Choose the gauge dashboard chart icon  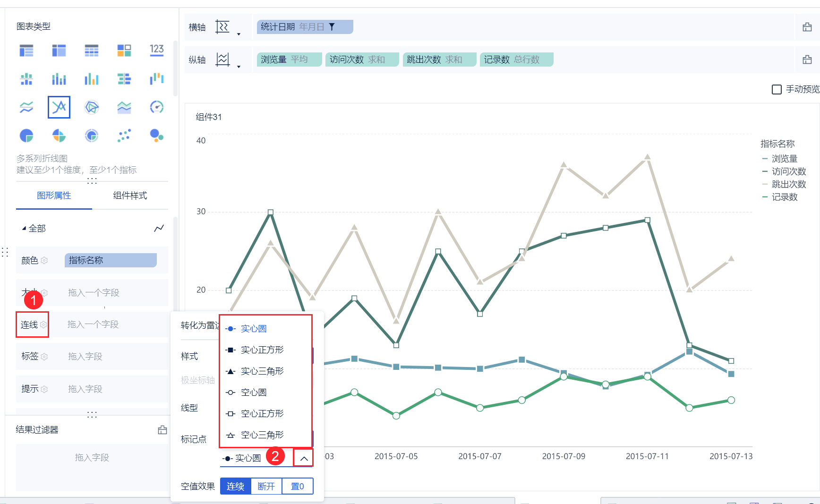(x=156, y=107)
